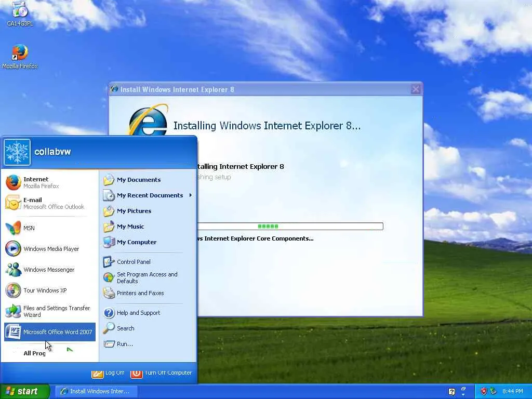Open Windows Media Player

(x=49, y=249)
